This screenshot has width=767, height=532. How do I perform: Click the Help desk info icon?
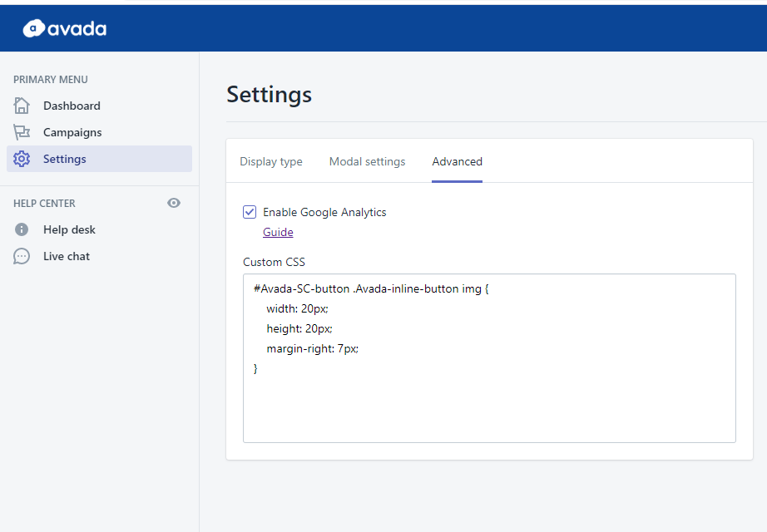(x=22, y=229)
